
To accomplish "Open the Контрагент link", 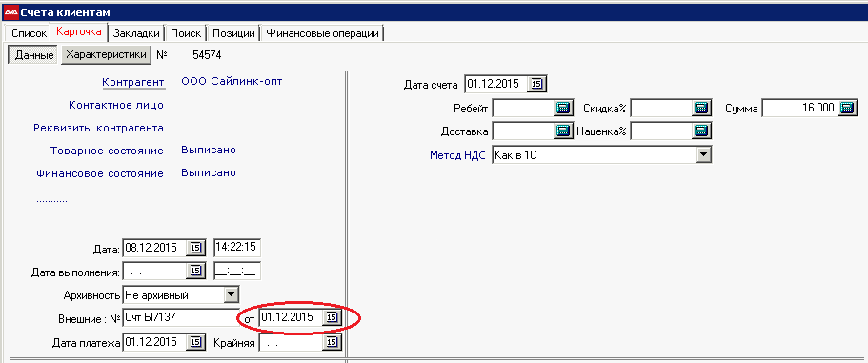I will click(133, 82).
